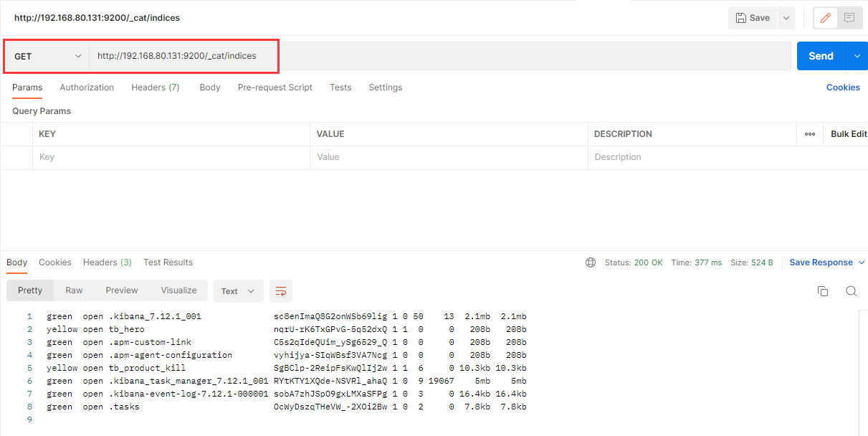Switch to the Authorization tab
The height and width of the screenshot is (436, 868).
(87, 87)
